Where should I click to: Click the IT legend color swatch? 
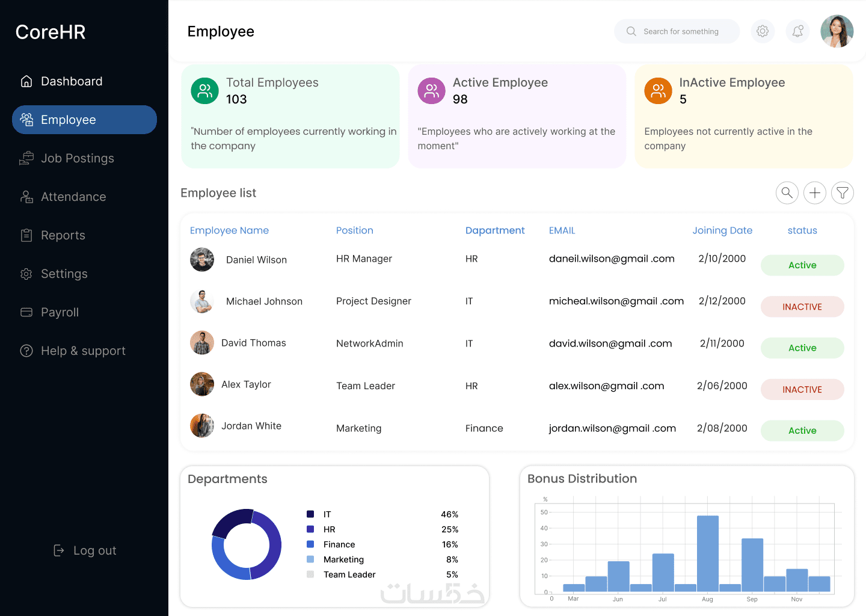pyautogui.click(x=310, y=514)
